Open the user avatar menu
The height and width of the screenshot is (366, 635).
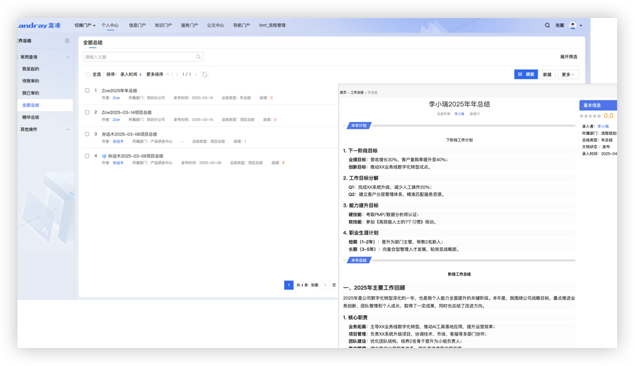click(x=573, y=25)
